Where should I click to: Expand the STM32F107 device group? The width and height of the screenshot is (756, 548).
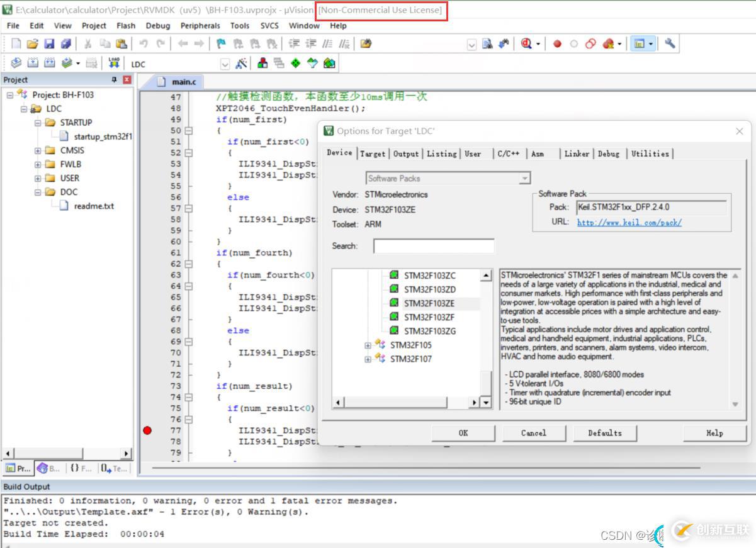pos(368,359)
